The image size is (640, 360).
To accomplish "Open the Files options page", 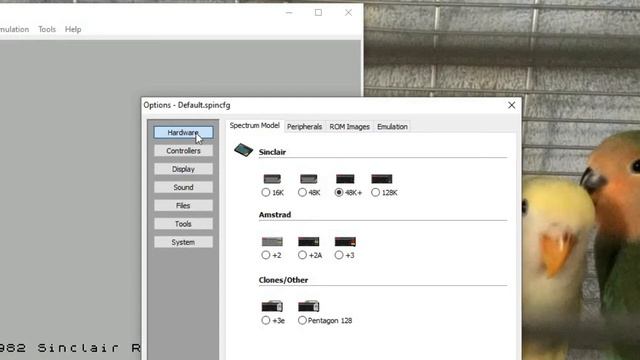I will point(183,206).
